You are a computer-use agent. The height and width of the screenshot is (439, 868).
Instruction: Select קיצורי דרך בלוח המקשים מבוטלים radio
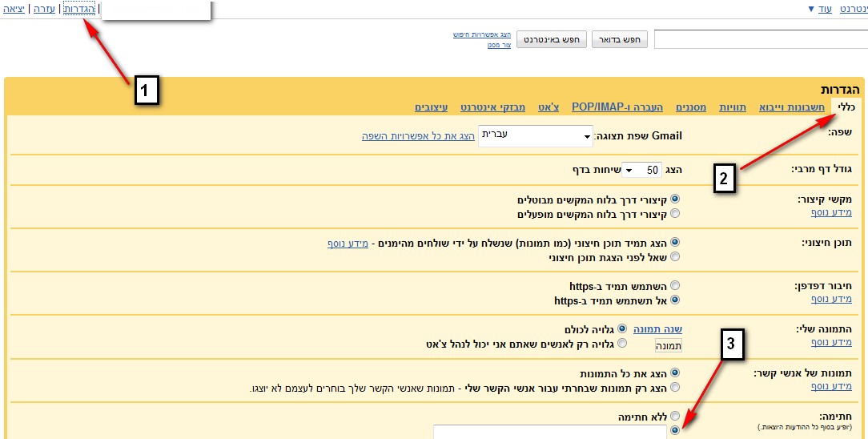click(x=675, y=199)
